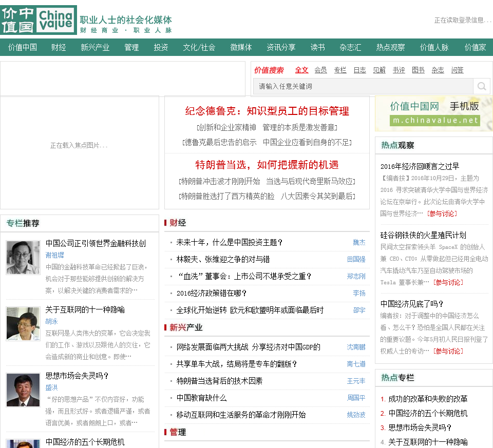The width and height of the screenshot is (493, 448).
Task: Open the 价值中国 nav menu item
Action: (x=22, y=47)
